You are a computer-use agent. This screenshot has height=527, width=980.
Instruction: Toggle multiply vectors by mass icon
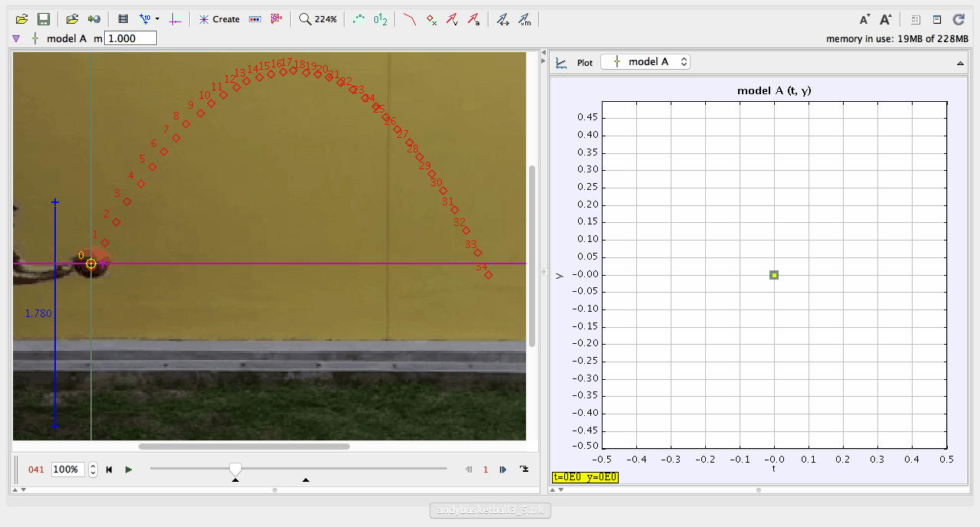524,19
